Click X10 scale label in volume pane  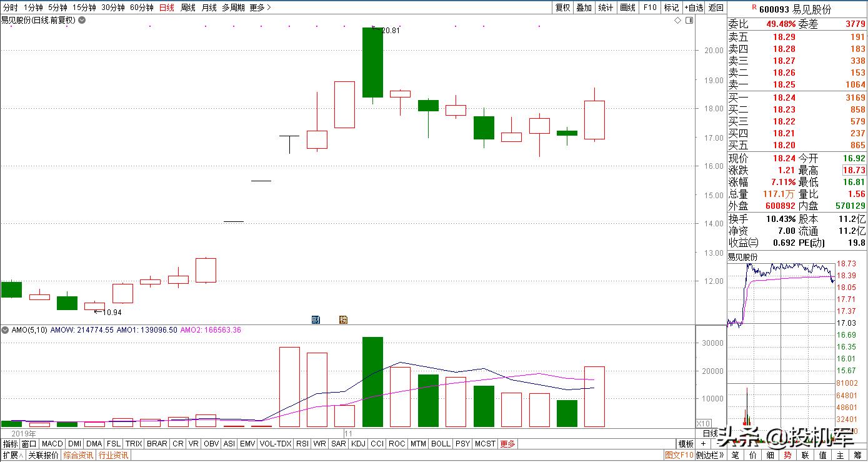pyautogui.click(x=703, y=423)
